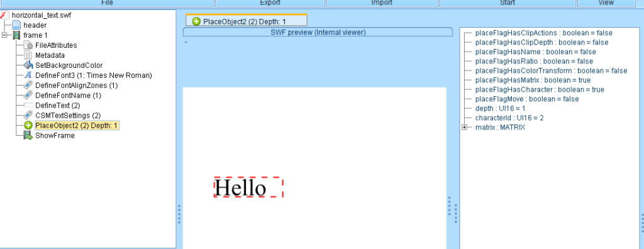Open the View menu

(606, 3)
